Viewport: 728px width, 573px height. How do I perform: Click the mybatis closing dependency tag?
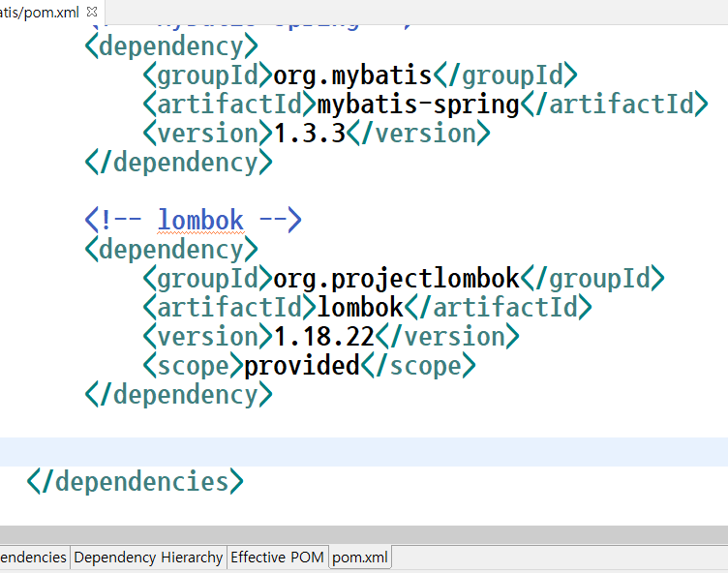(179, 163)
